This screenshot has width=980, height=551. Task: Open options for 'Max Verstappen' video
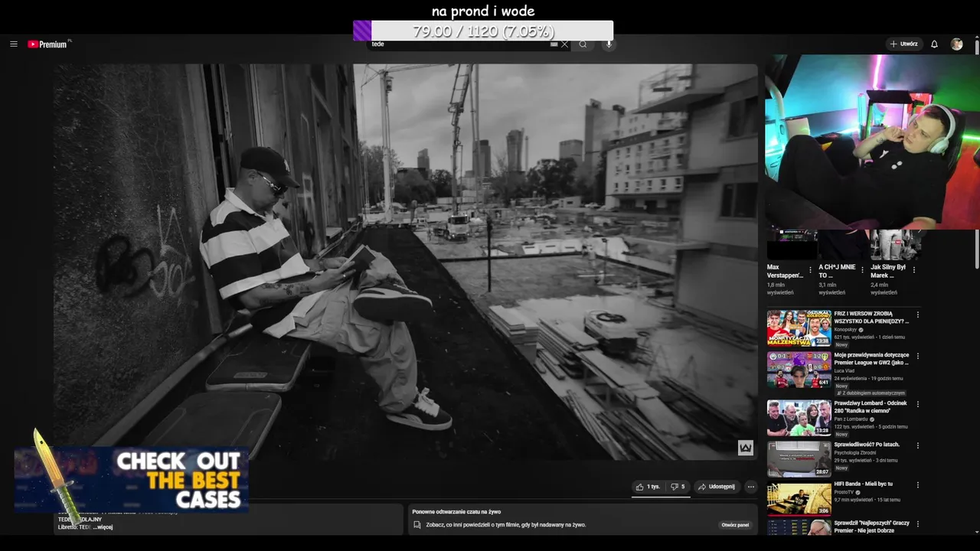(x=810, y=270)
